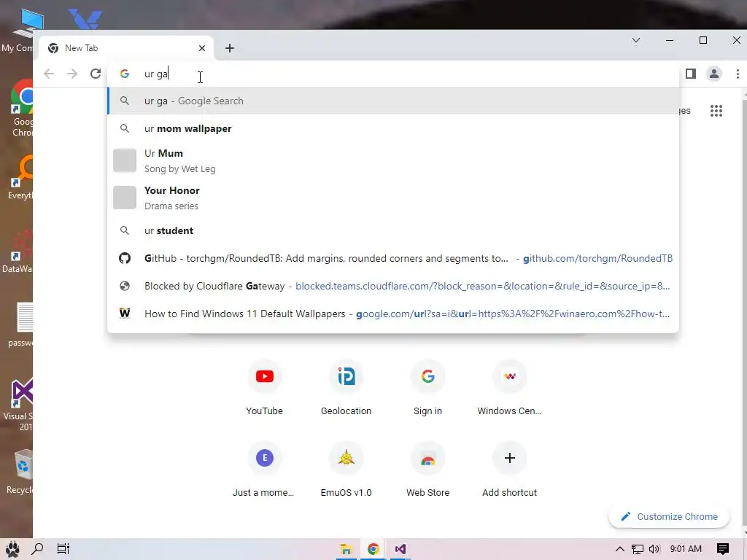The width and height of the screenshot is (747, 560).
Task: Open the Google apps grid
Action: [716, 111]
